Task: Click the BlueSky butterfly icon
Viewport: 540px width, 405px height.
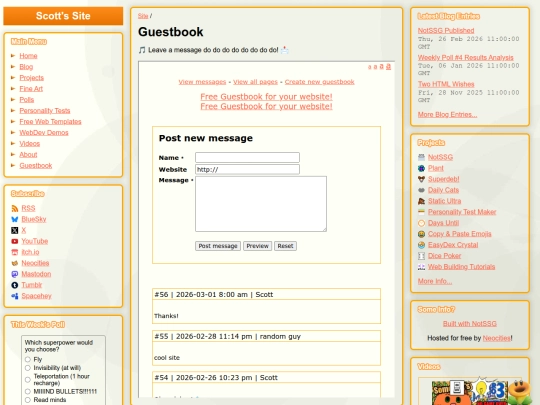Action: tap(14, 219)
